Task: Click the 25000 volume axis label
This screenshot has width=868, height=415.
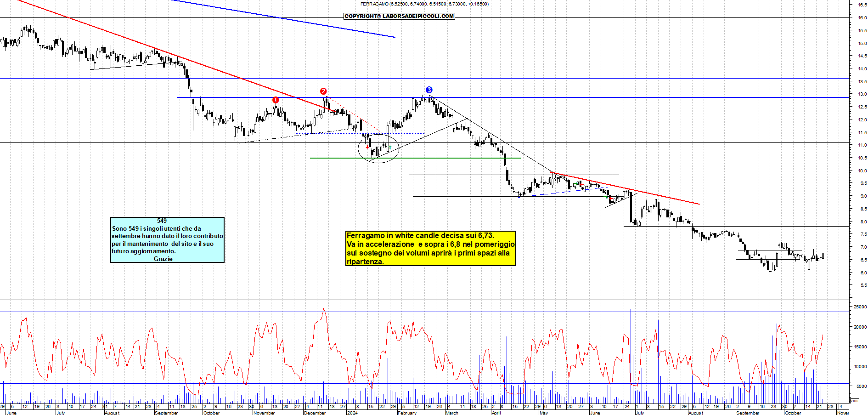Action: [861, 307]
